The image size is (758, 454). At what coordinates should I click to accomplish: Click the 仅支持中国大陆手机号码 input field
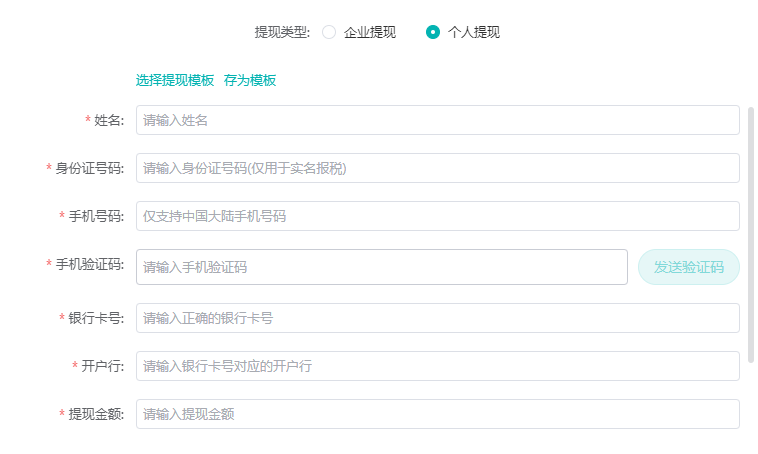[437, 216]
